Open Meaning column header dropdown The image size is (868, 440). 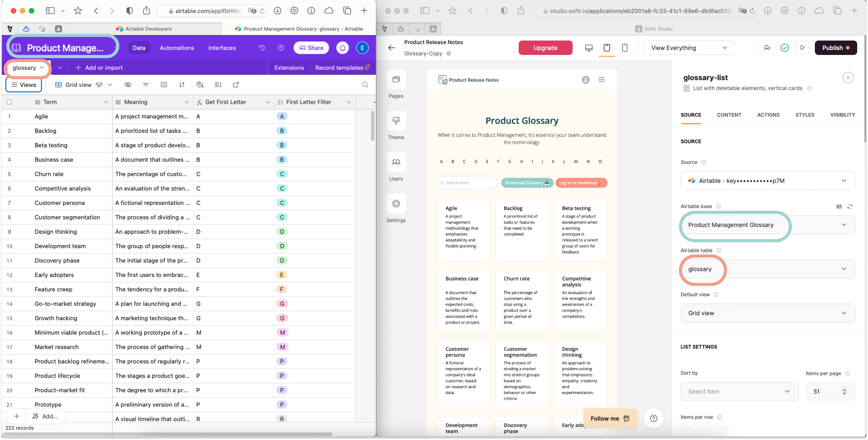click(187, 102)
